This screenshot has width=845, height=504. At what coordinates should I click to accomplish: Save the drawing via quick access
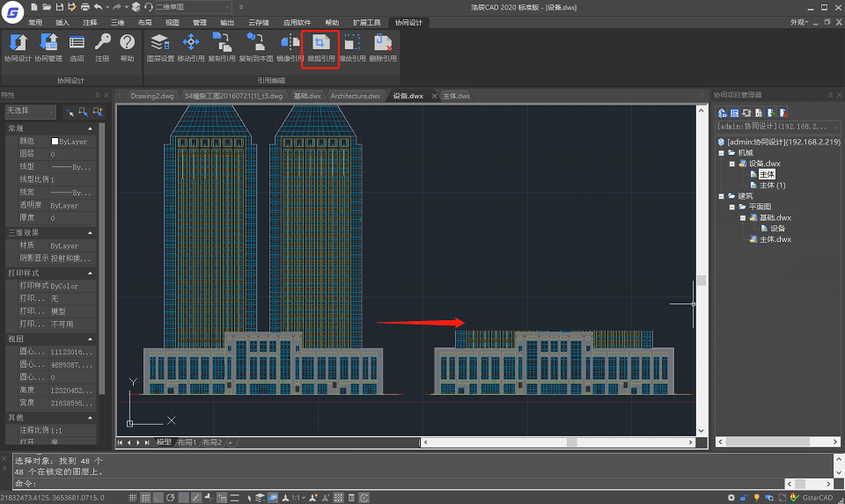click(59, 7)
